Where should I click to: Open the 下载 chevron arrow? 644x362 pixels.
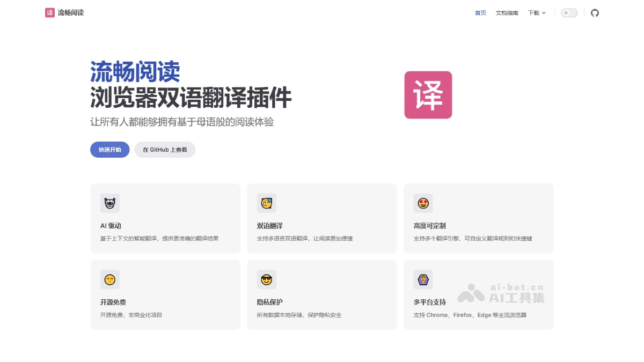point(544,13)
